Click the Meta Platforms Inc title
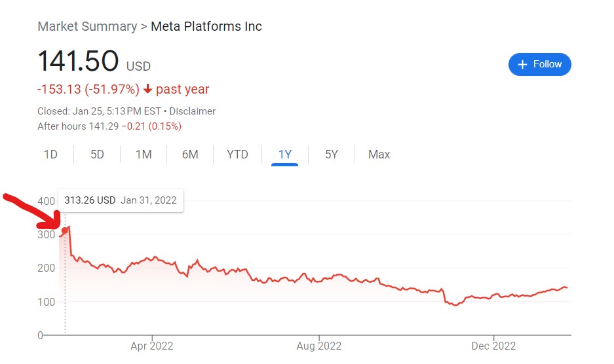The height and width of the screenshot is (364, 614). point(206,27)
